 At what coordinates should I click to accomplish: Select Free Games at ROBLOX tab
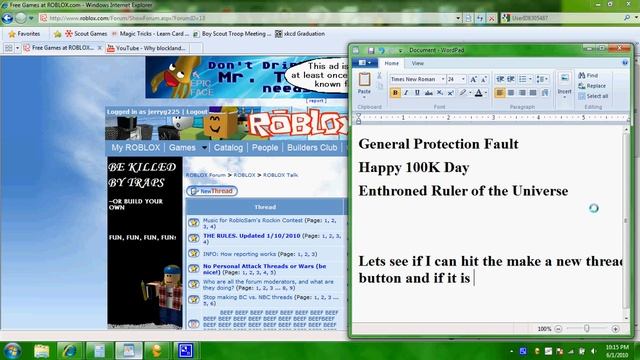[x=62, y=48]
